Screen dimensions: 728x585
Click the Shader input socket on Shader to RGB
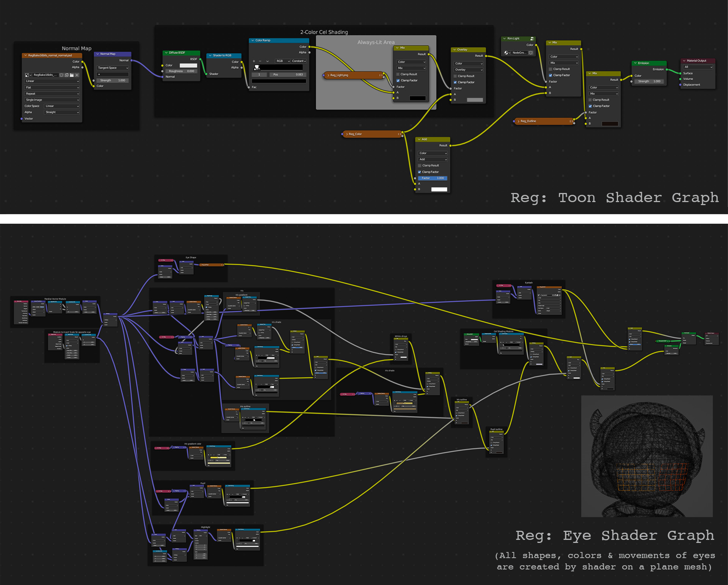(206, 74)
